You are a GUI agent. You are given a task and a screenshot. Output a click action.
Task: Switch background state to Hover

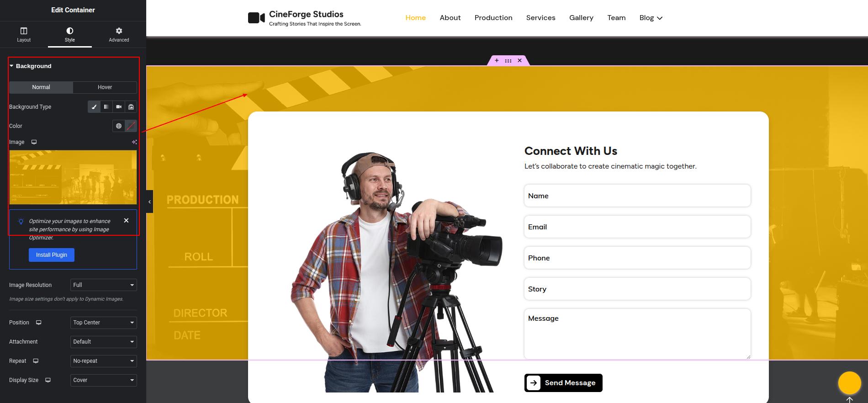pyautogui.click(x=105, y=87)
